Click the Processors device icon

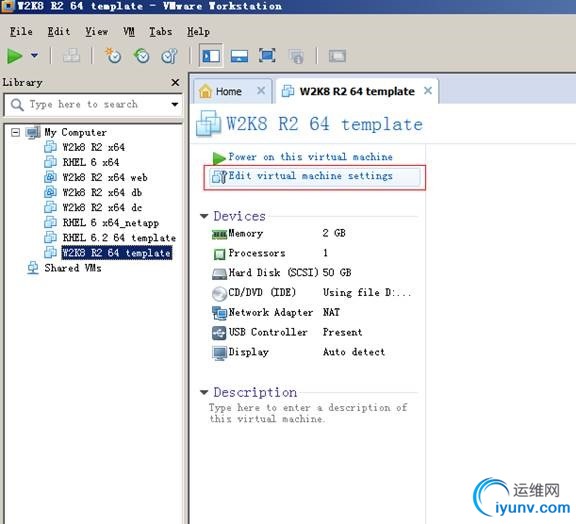[x=219, y=254]
